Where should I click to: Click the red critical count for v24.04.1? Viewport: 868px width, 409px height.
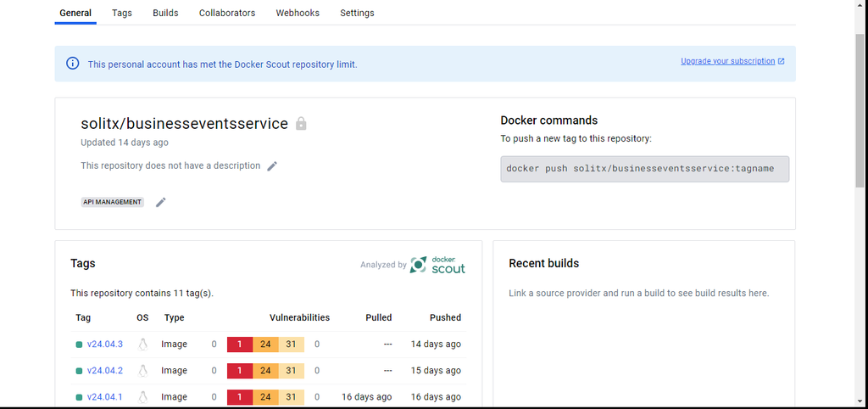click(240, 397)
